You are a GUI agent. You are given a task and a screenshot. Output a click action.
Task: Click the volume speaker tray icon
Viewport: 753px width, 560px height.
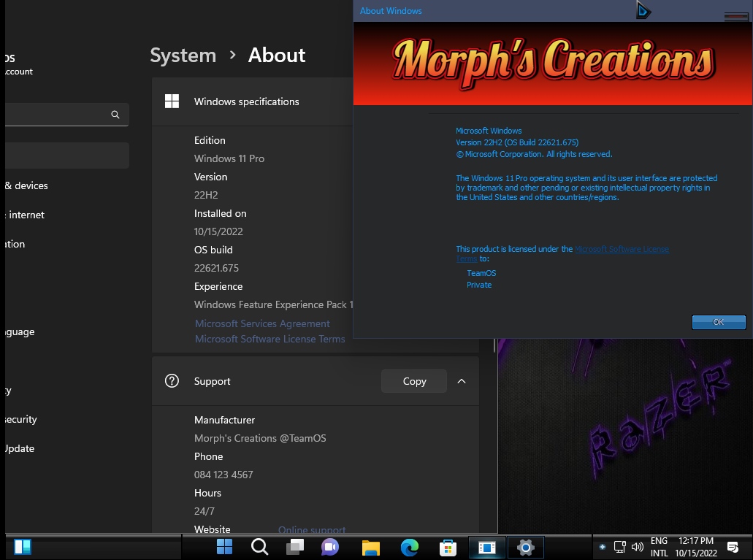point(637,547)
